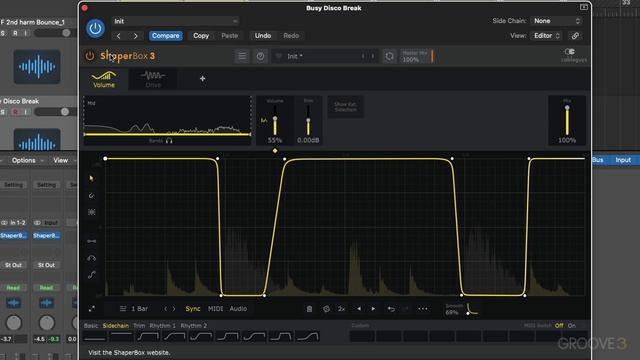The height and width of the screenshot is (360, 640).
Task: Set MIDI Switch to On
Action: click(x=572, y=326)
